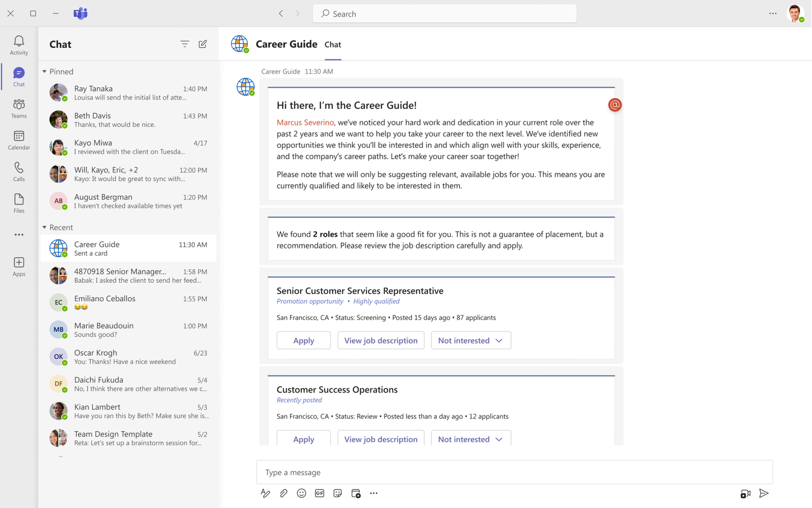Open the Apps panel in the sidebar
Viewport: 812px width, 508px height.
(x=18, y=265)
